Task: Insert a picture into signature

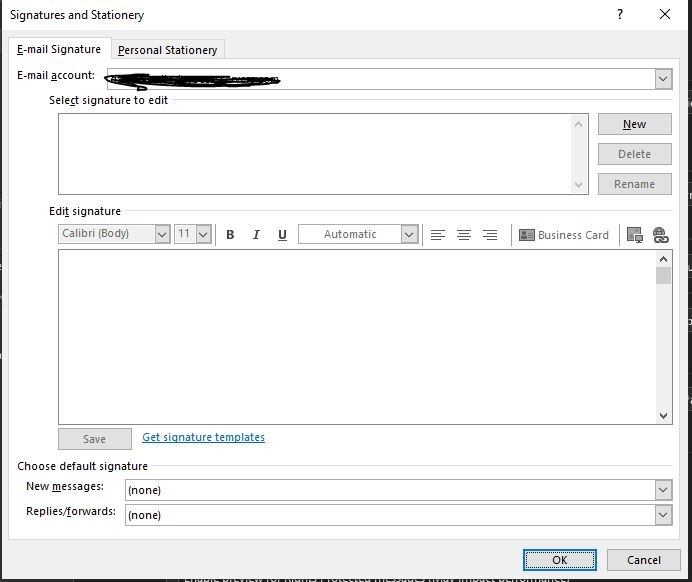Action: (635, 235)
